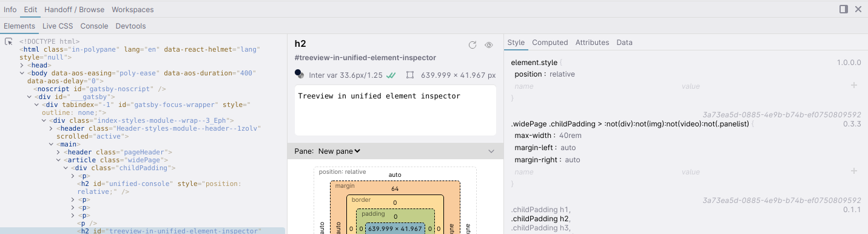Viewport: 868px width, 234px height.
Task: Click the margin top value 64
Action: click(x=395, y=189)
